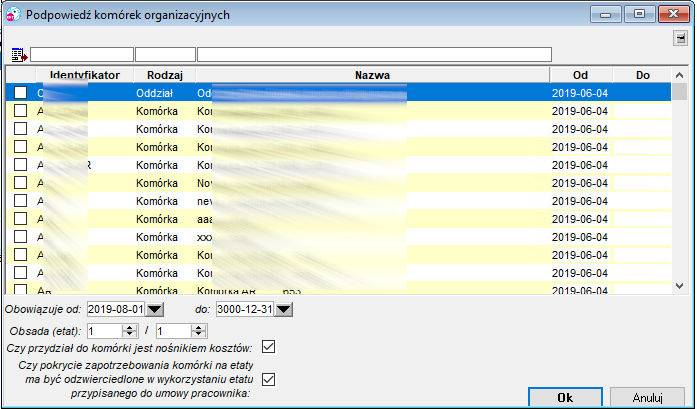Image resolution: width=697 pixels, height=409 pixels.
Task: Click the Nazwa column header
Action: [x=373, y=75]
